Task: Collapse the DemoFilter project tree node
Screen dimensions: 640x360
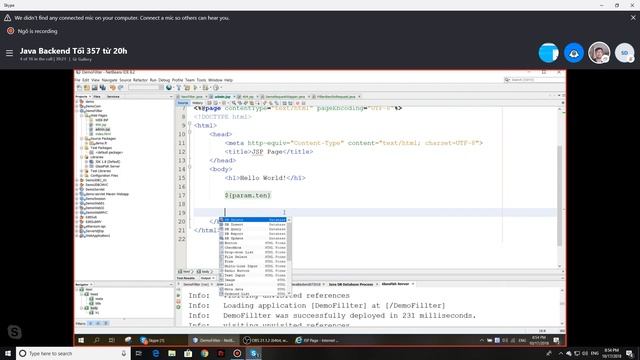Action: pos(77,111)
